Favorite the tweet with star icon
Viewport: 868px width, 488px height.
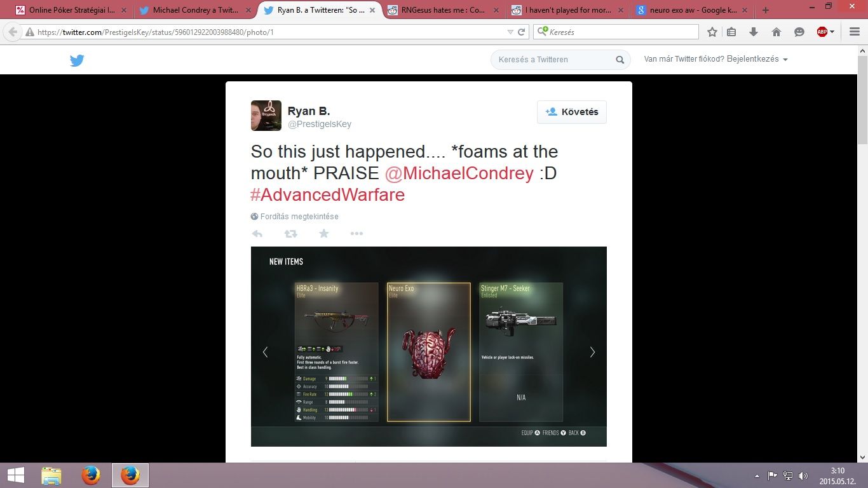tap(324, 233)
